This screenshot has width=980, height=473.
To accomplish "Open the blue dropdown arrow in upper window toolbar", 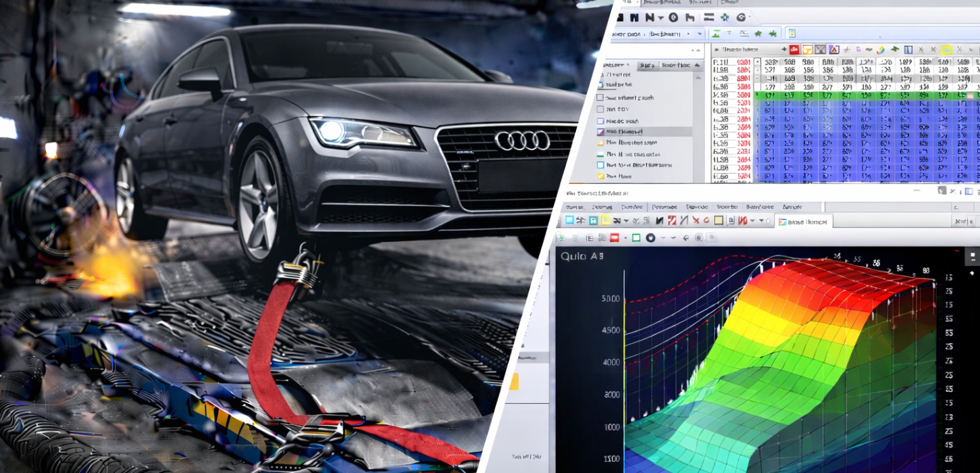I will 700,34.
